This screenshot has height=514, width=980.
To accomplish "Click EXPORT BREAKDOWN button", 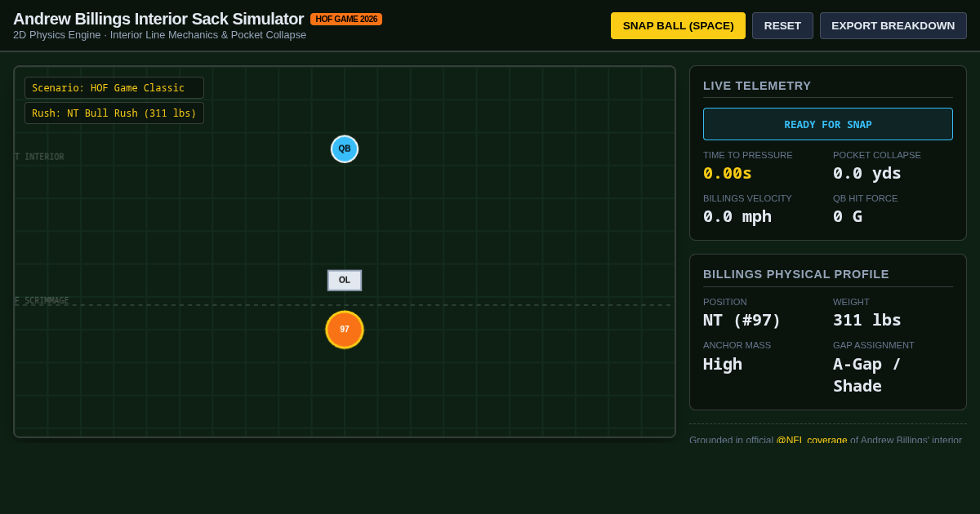I will click(x=893, y=25).
